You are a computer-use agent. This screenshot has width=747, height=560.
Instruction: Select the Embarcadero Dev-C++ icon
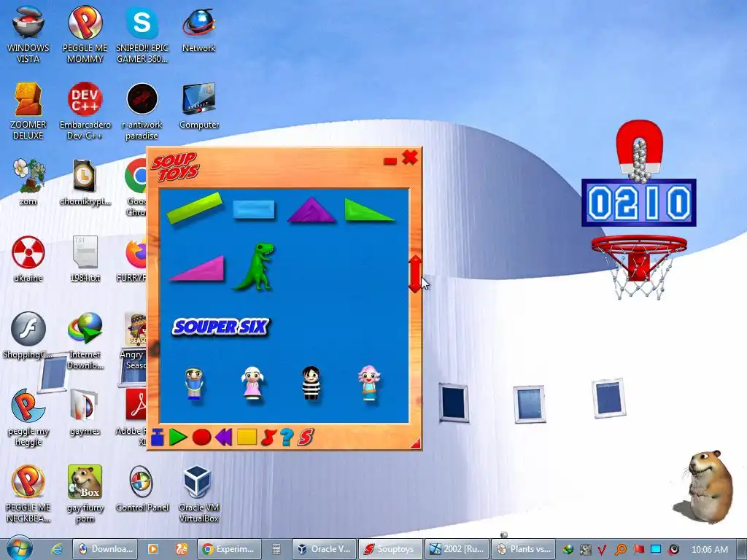point(85,111)
